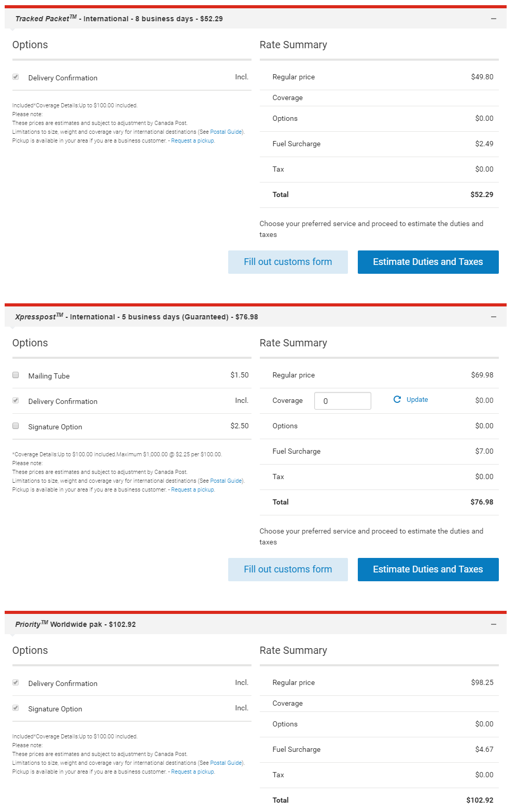Toggle Priority Worldwide Signature Option checkbox
517x812 pixels.
click(16, 708)
